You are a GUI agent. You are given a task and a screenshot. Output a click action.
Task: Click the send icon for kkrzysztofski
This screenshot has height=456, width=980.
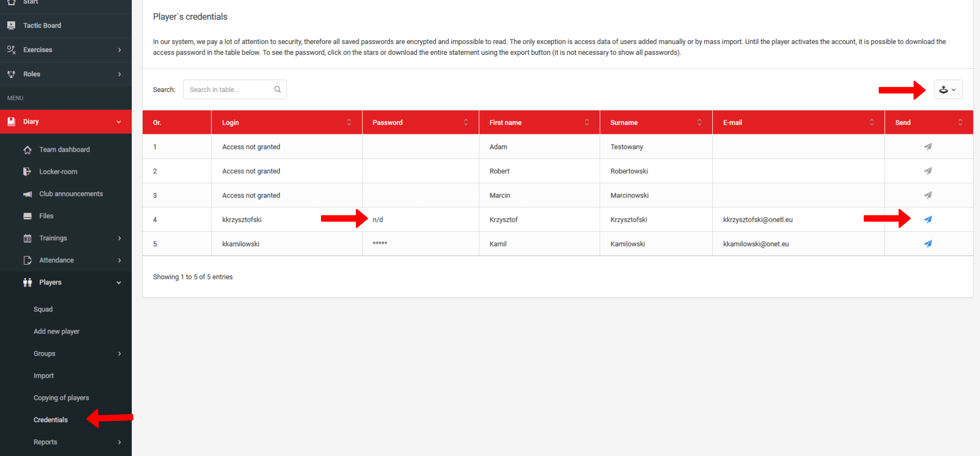(x=928, y=220)
